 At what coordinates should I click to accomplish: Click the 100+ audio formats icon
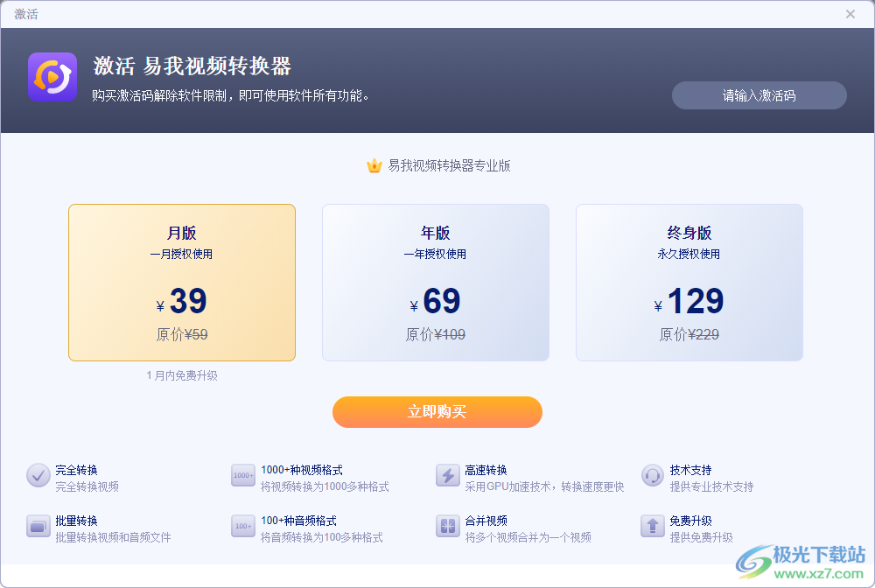click(243, 526)
